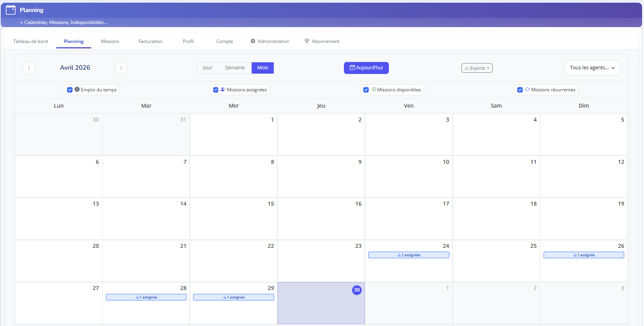Click the person icon beside Missions assignées

223,89
